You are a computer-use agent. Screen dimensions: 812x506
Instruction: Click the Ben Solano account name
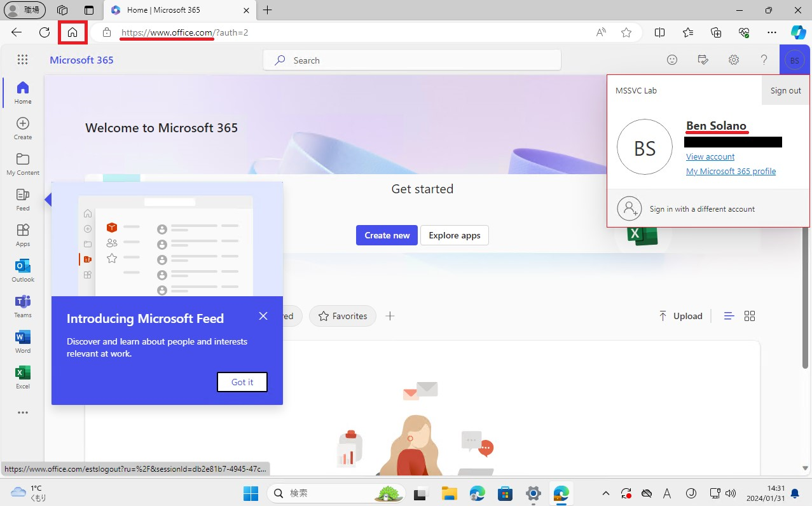click(x=716, y=125)
